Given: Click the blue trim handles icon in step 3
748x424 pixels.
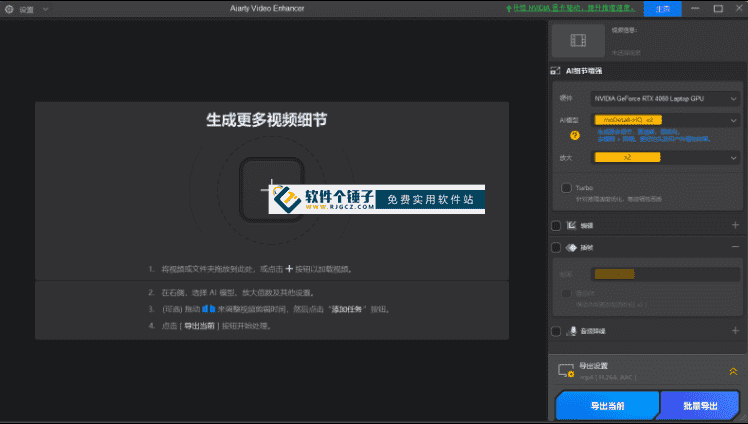Looking at the screenshot, I should pos(208,309).
